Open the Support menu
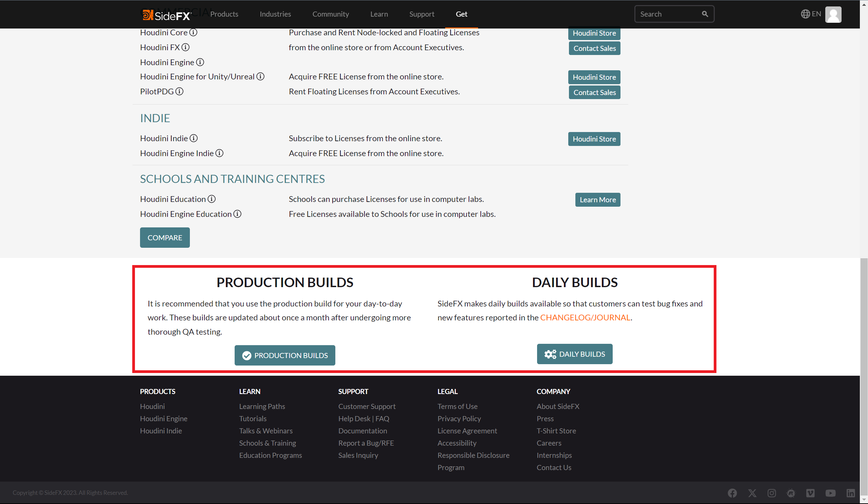868x504 pixels. [421, 14]
